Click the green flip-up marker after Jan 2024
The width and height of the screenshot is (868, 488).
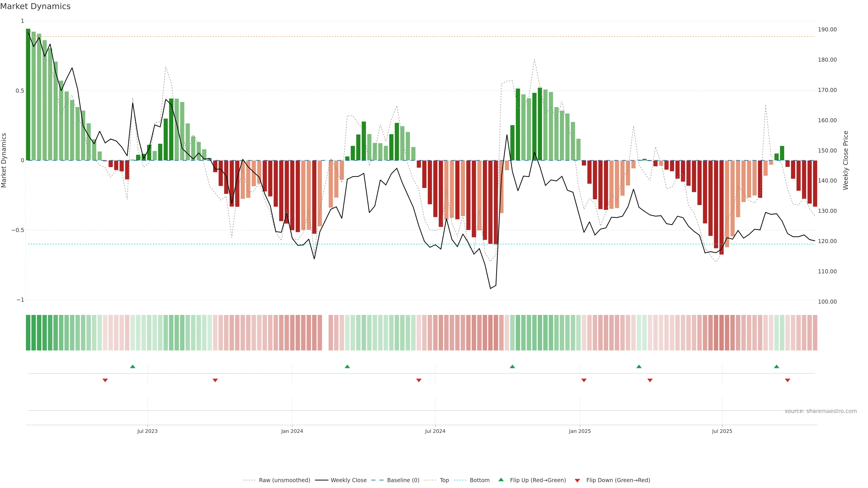coord(347,366)
